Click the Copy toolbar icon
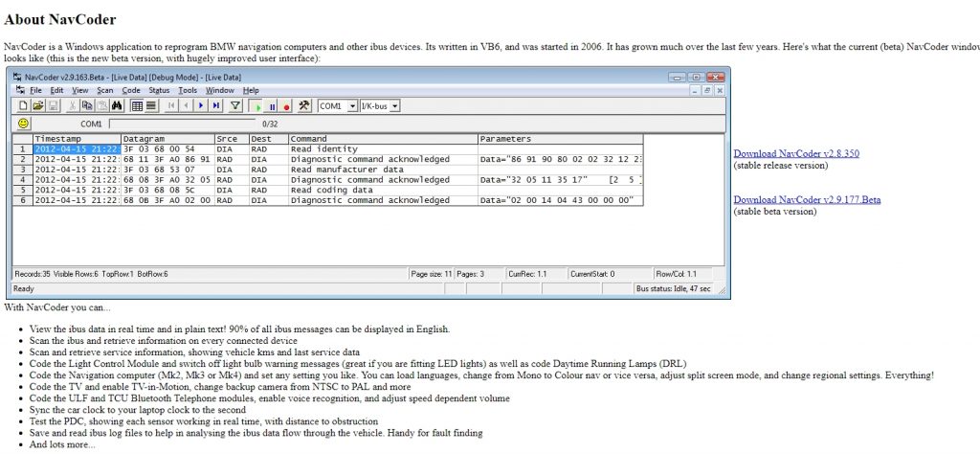The width and height of the screenshot is (980, 454). click(87, 106)
